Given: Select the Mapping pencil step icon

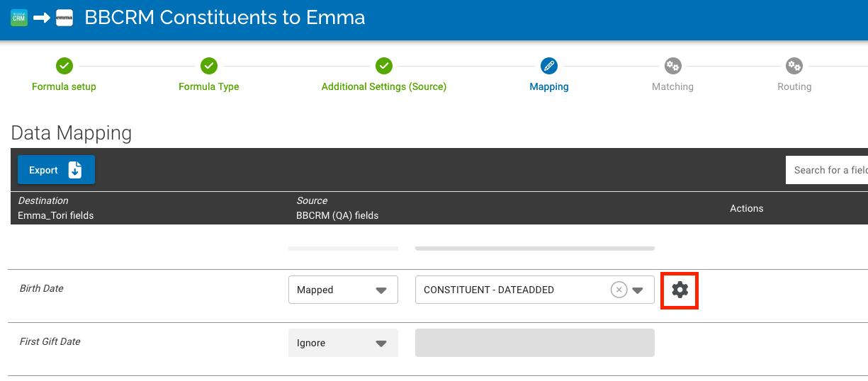Looking at the screenshot, I should point(548,66).
